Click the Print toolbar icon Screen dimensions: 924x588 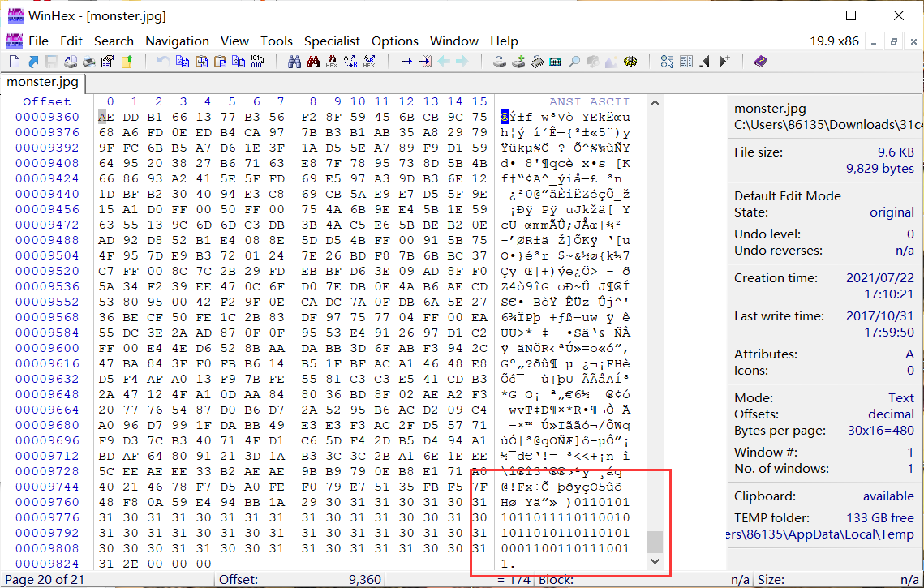pyautogui.click(x=89, y=62)
